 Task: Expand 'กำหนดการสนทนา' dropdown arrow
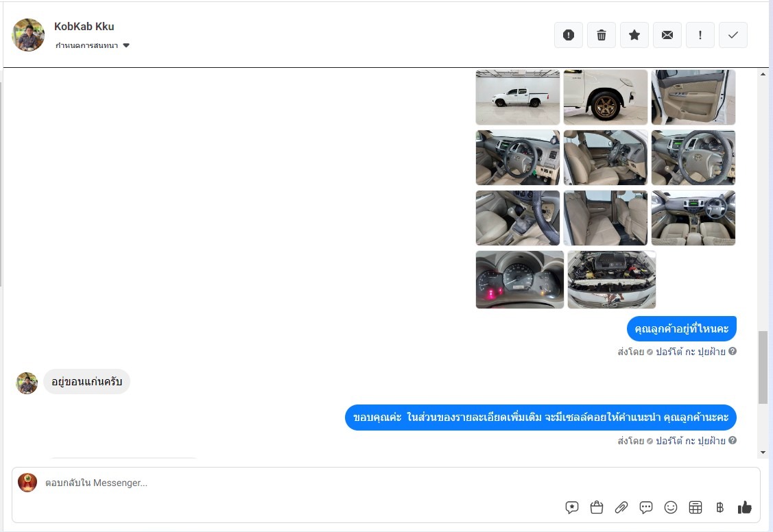[x=126, y=45]
